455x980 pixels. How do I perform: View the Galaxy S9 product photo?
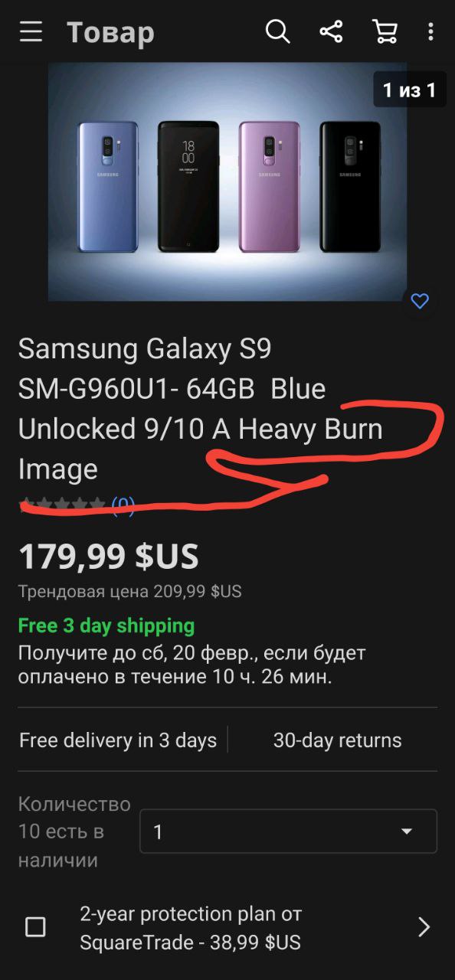point(227,182)
